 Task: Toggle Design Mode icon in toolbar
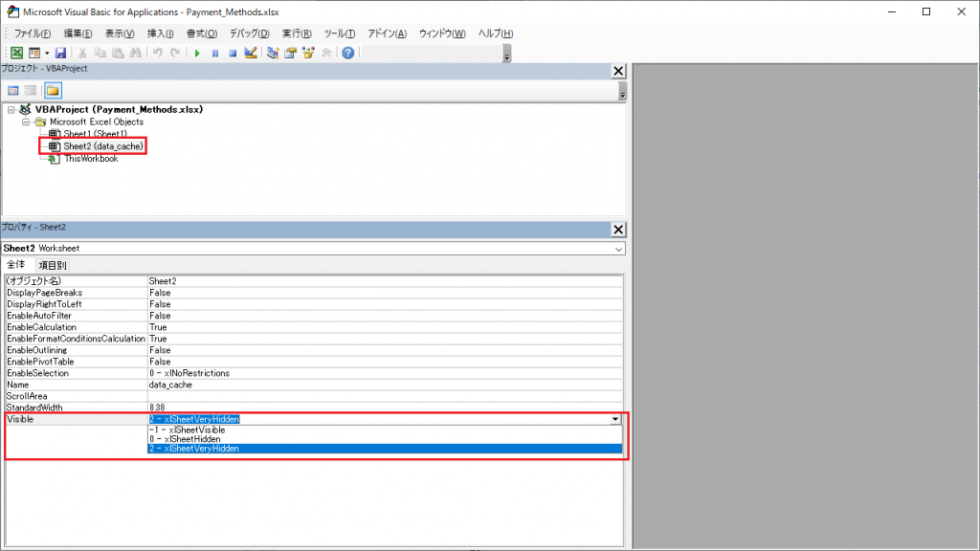coord(251,53)
